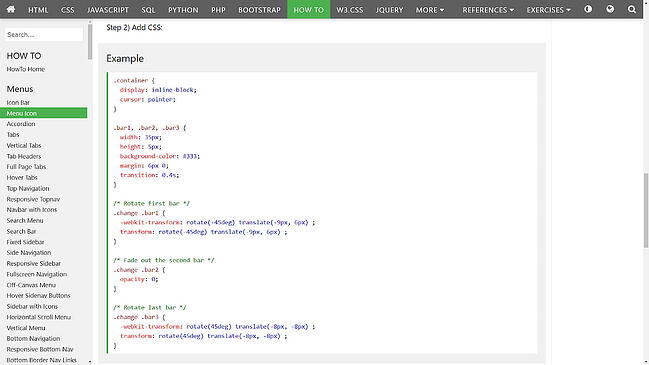This screenshot has height=365, width=649.
Task: Open the Vertical Tabs link
Action: pos(24,145)
